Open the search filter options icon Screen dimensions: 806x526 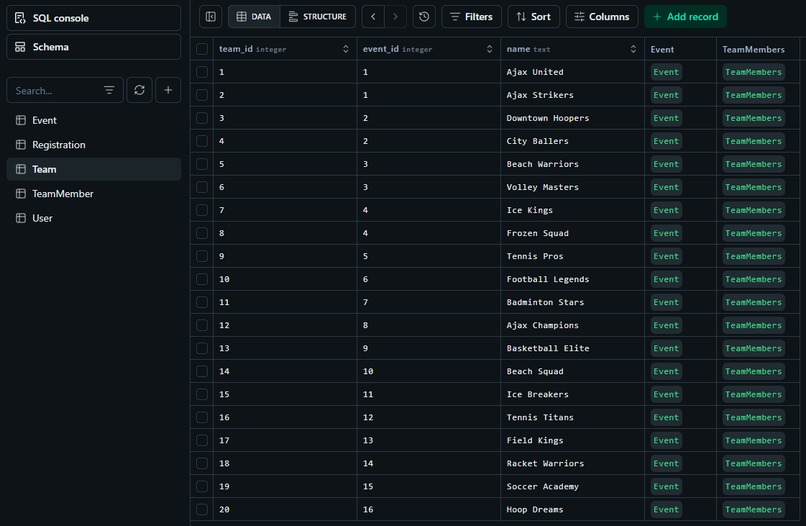click(x=109, y=90)
